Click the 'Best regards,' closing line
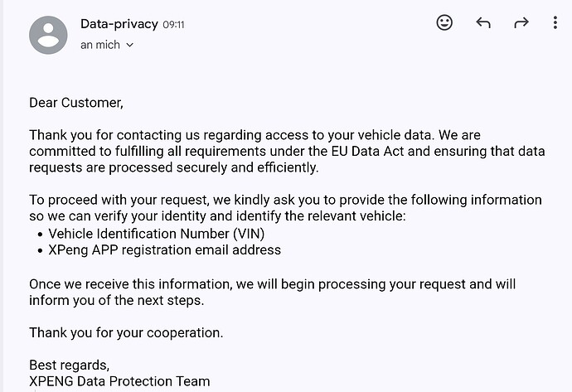The width and height of the screenshot is (572, 392). pos(70,365)
